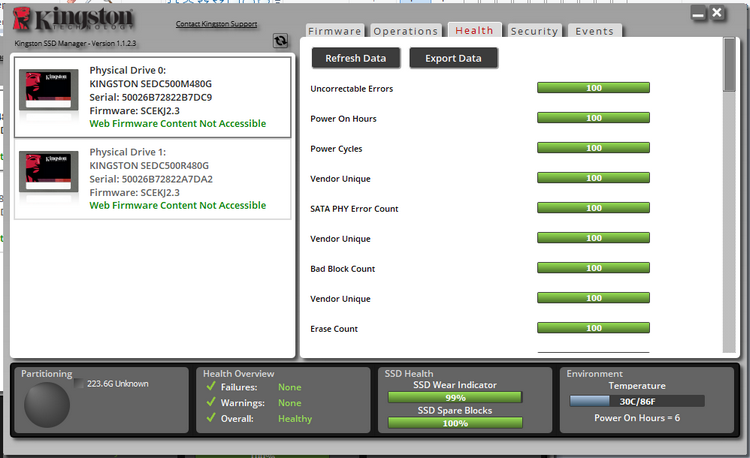Select the Health tab
The width and height of the screenshot is (750, 458).
click(x=474, y=30)
